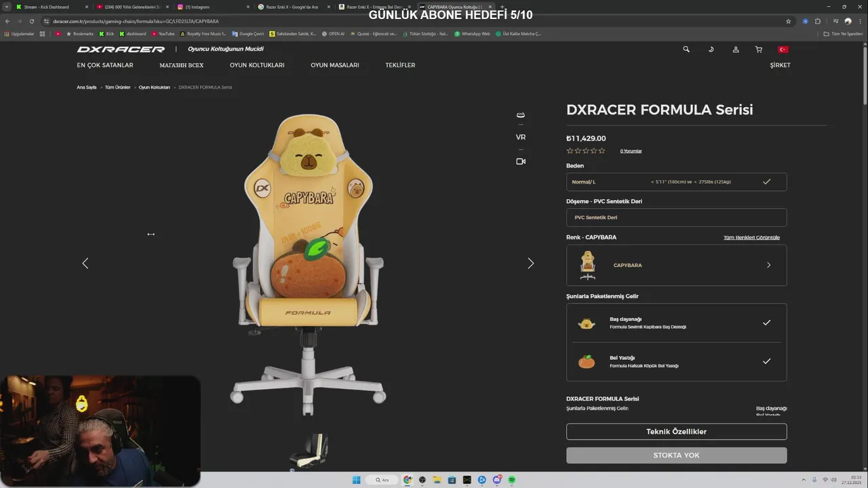Open the WhatsApp Web bookmark
Image resolution: width=868 pixels, height=488 pixels.
click(473, 33)
